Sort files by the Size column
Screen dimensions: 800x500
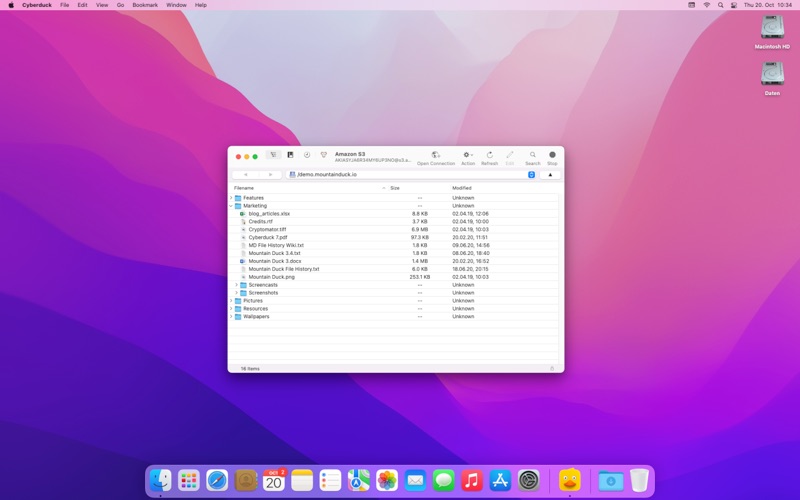[x=395, y=188]
